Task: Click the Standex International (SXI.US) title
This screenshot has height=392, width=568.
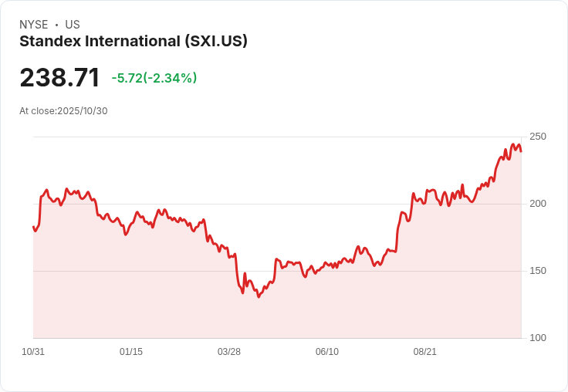Action: [x=134, y=42]
